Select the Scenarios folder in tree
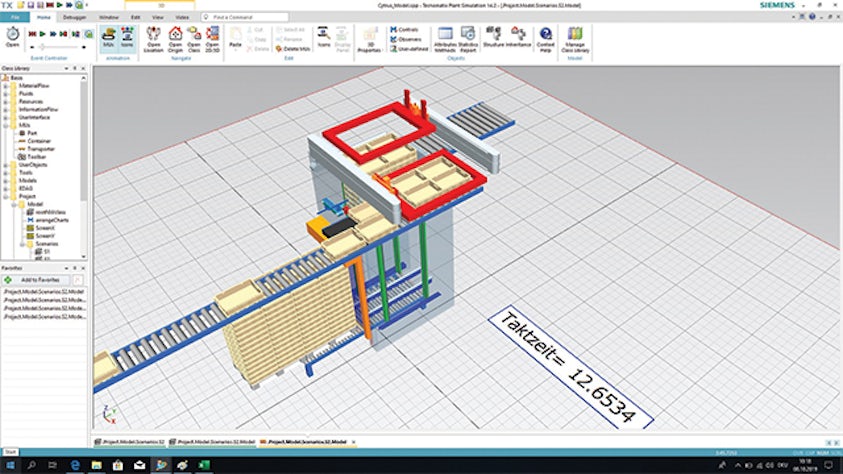Viewport: 843px width, 474px height. (47, 244)
